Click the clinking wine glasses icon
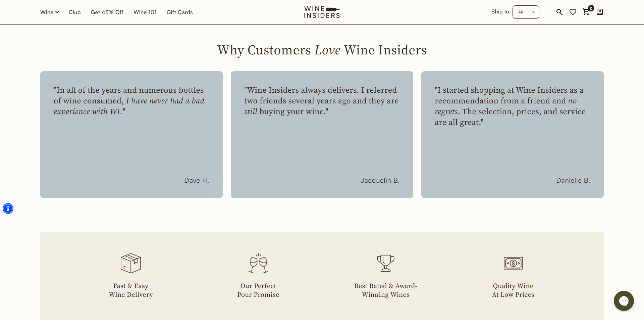Screen dimensions: 644x320 coord(258,263)
